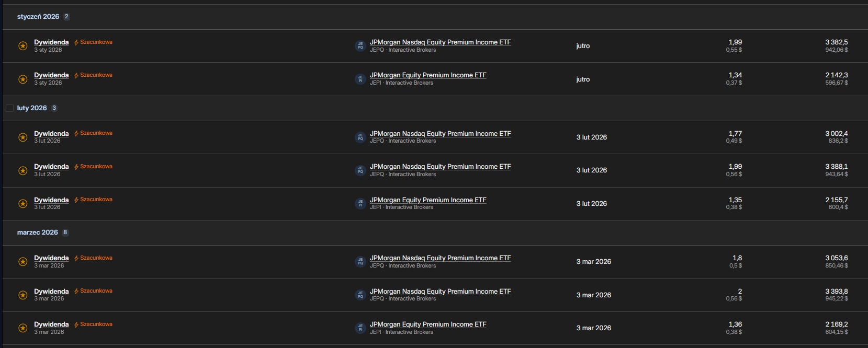The width and height of the screenshot is (868, 348).
Task: Click the lightning icon beside Szacunkowa in the January JEPI row
Action: (76, 75)
